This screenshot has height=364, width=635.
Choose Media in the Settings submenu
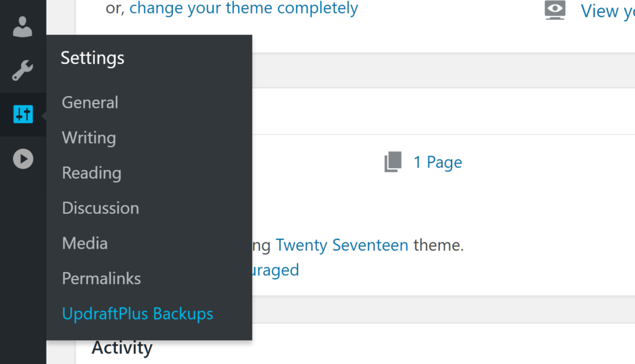pos(85,243)
